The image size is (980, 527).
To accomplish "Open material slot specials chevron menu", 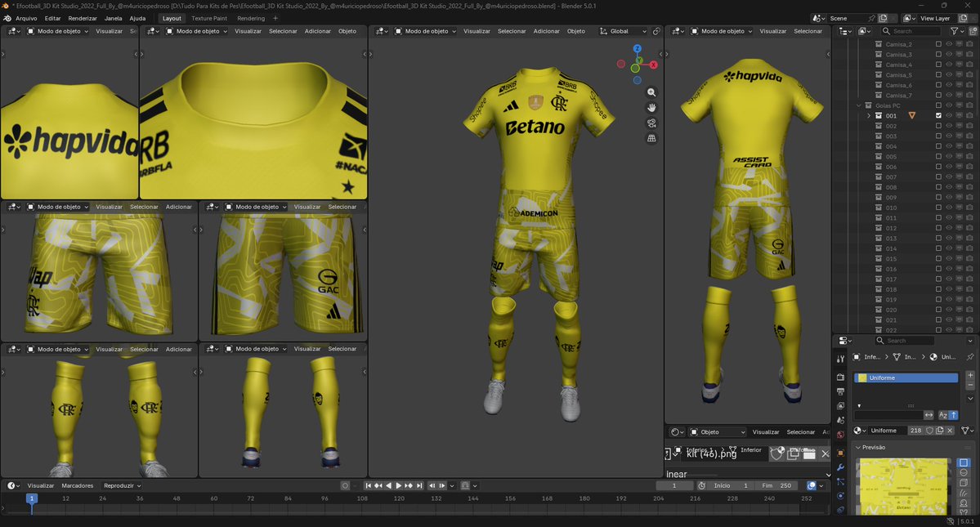I will click(970, 399).
